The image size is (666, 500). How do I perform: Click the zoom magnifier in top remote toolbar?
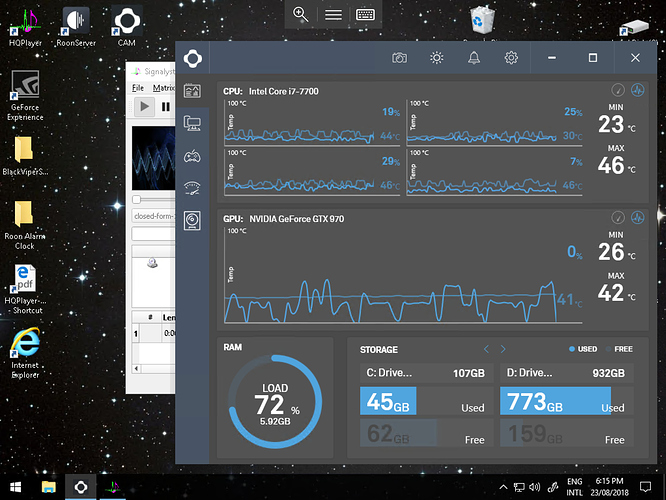tap(301, 14)
